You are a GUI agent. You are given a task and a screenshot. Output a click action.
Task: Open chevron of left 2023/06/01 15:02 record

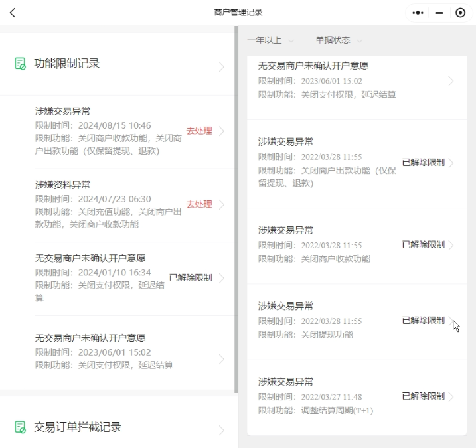[222, 359]
